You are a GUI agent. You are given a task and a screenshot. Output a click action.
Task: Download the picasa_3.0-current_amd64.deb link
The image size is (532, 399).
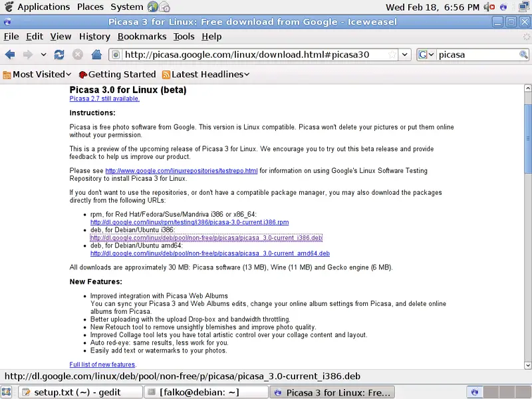[x=210, y=253]
